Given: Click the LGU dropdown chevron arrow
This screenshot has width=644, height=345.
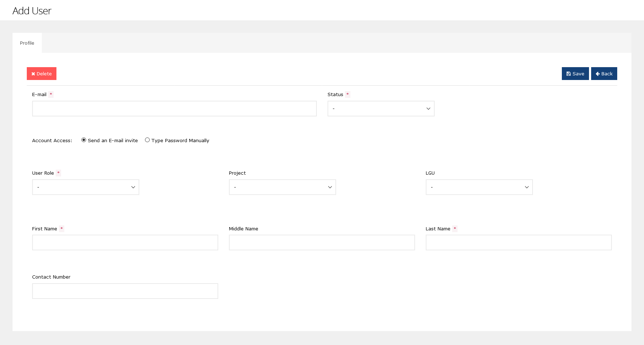Looking at the screenshot, I should click(526, 187).
